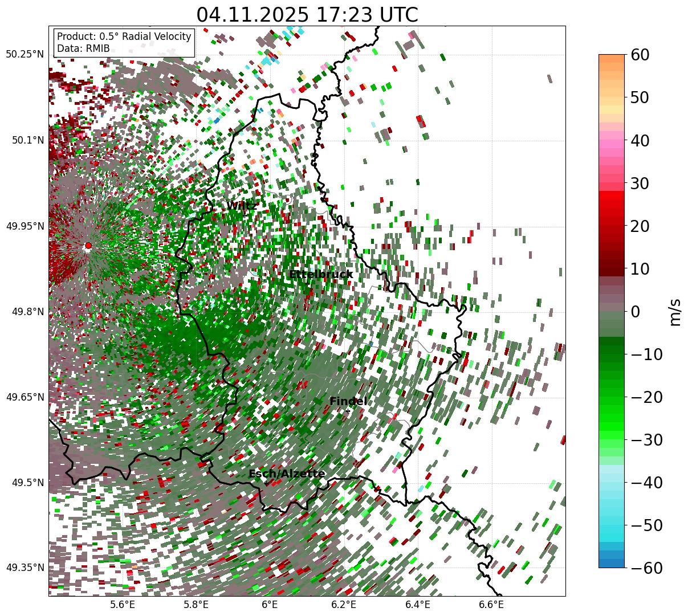
Task: Click the Ettelbruck city label
Action: tap(321, 275)
